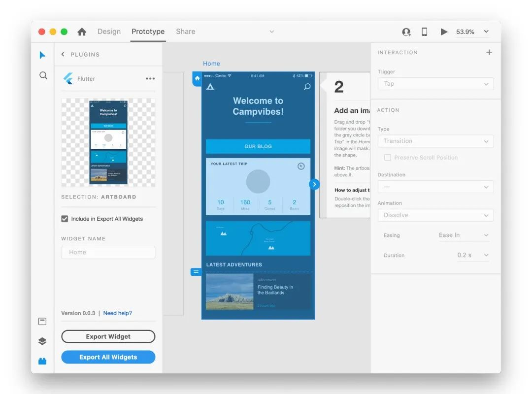Switch to the Design tab
This screenshot has width=532, height=394.
pyautogui.click(x=109, y=32)
